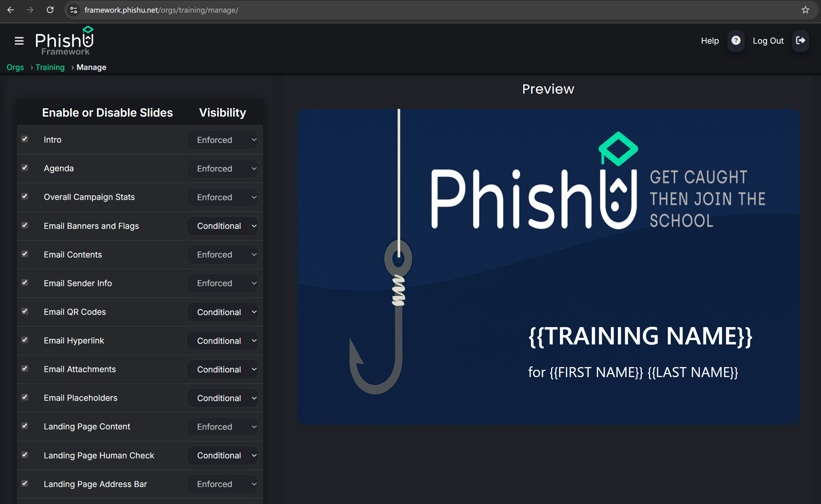The width and height of the screenshot is (821, 504).
Task: Change Landing Page Human Check visibility dropdown
Action: tap(222, 456)
